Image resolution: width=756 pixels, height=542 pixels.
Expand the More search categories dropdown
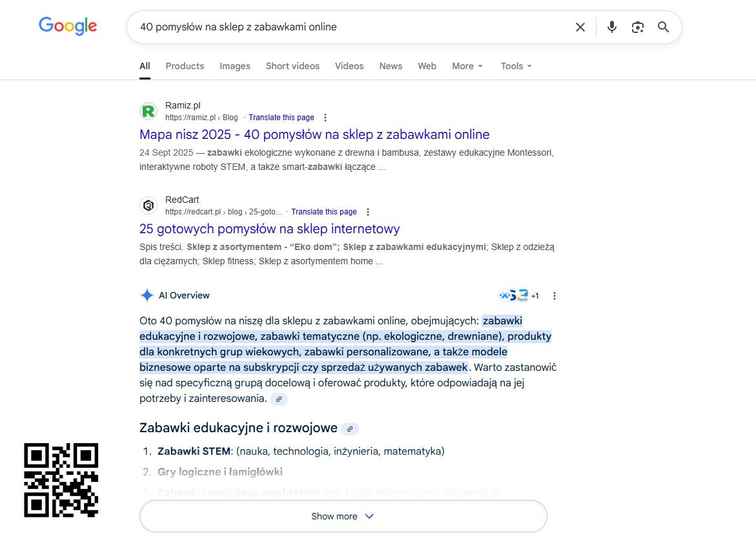tap(467, 66)
